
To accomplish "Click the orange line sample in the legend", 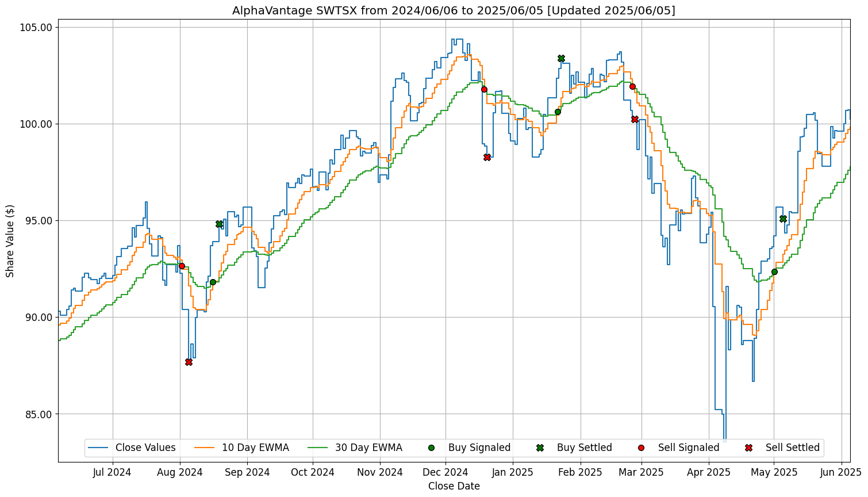I will 205,448.
